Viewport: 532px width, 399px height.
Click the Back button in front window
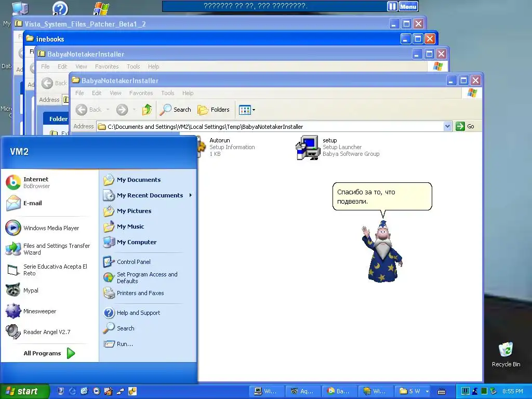pos(89,110)
